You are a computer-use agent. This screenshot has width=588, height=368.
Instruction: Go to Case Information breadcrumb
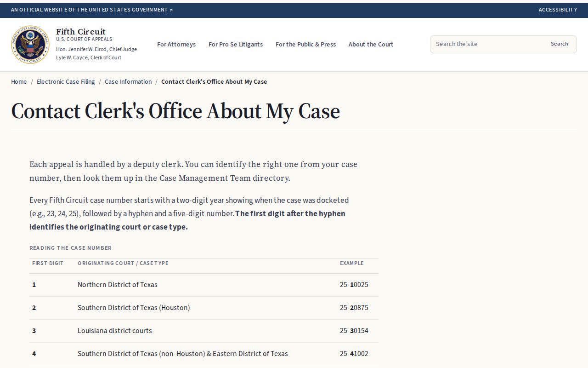click(128, 81)
